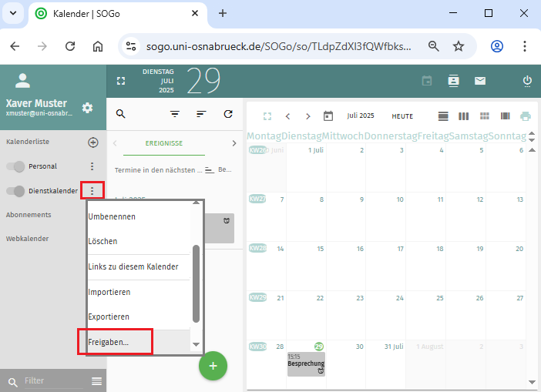Open Dienstkalender three-dot options menu
541x392 pixels.
[x=92, y=190]
